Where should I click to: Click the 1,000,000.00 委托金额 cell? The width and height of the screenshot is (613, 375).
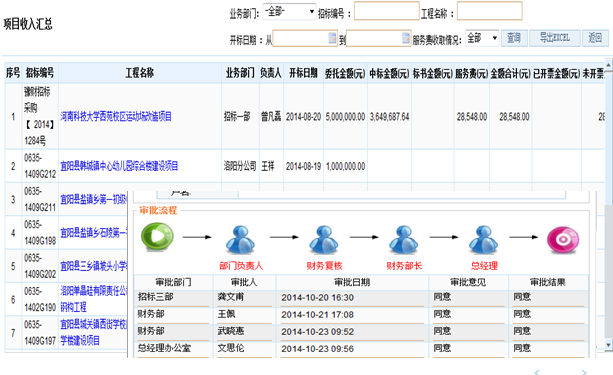pyautogui.click(x=345, y=166)
